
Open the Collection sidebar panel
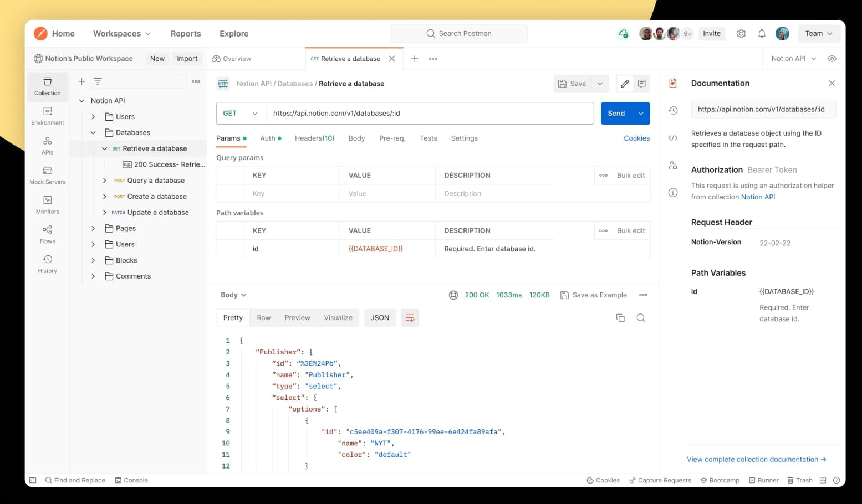tap(48, 86)
